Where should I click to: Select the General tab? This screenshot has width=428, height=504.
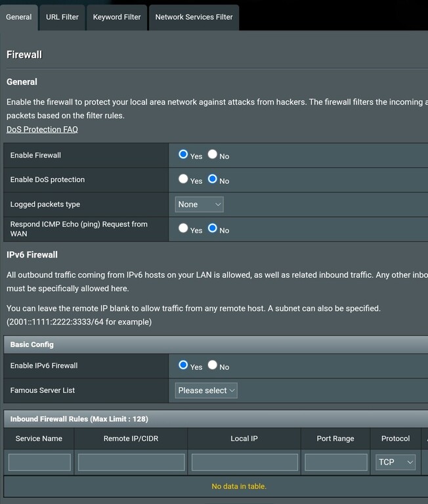[x=19, y=17]
